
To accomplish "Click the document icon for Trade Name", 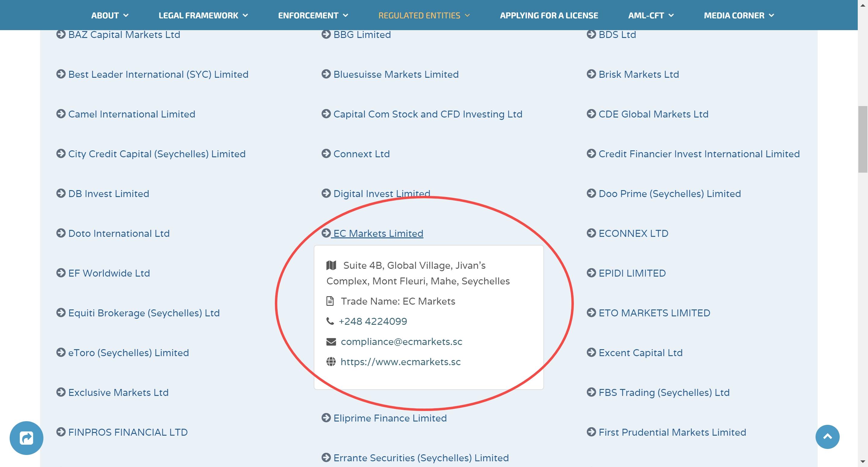I will pyautogui.click(x=330, y=301).
